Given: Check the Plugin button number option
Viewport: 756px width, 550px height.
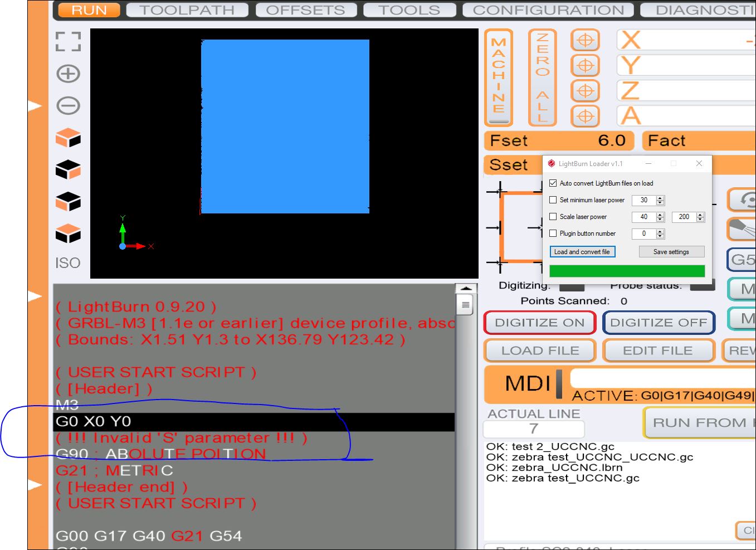Looking at the screenshot, I should [553, 233].
